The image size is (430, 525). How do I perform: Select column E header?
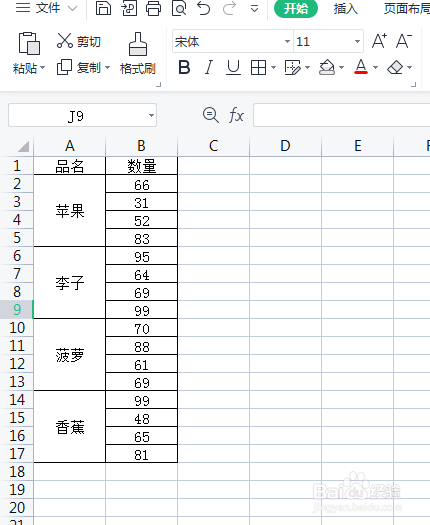(x=358, y=146)
